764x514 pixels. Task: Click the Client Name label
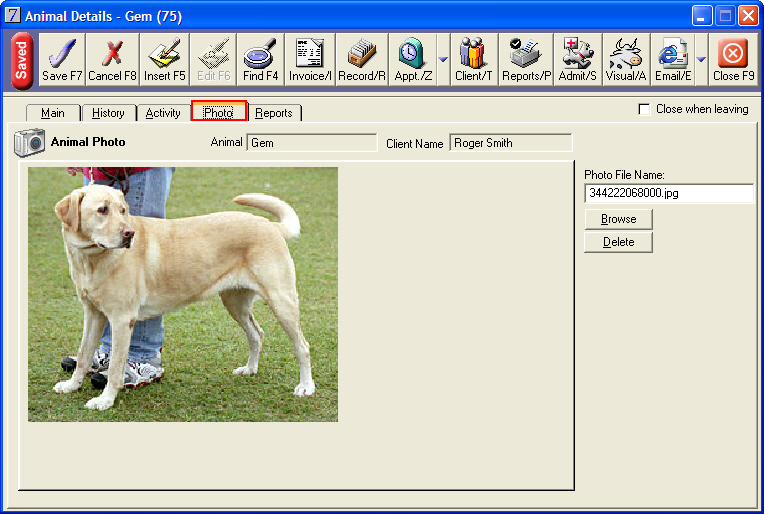(x=415, y=144)
